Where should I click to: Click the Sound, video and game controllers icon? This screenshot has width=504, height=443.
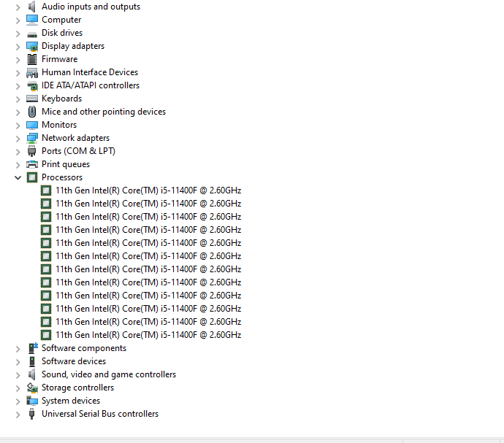click(x=32, y=374)
